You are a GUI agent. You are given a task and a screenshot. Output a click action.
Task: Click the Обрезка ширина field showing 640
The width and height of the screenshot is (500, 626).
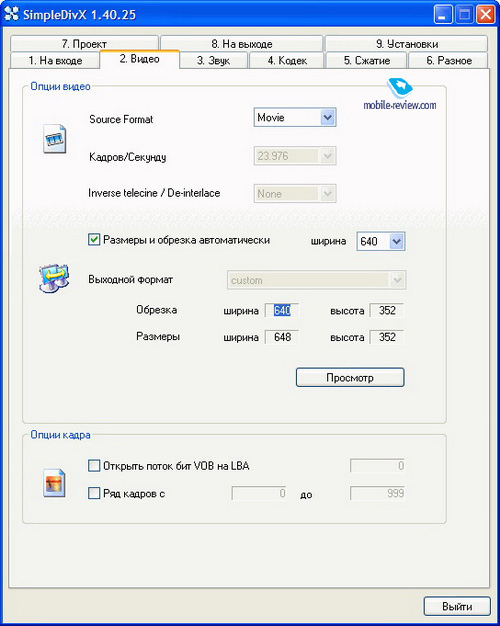[282, 311]
